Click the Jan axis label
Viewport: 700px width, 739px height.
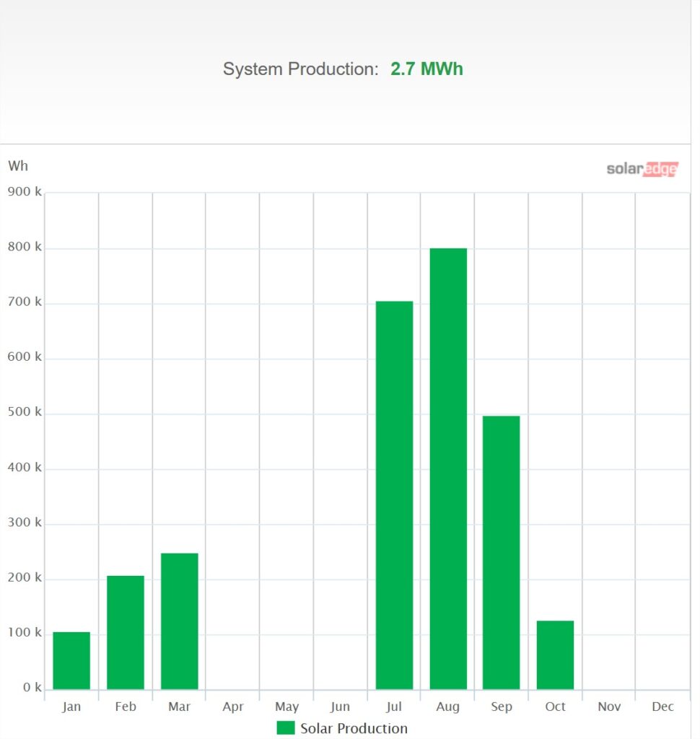pos(71,707)
